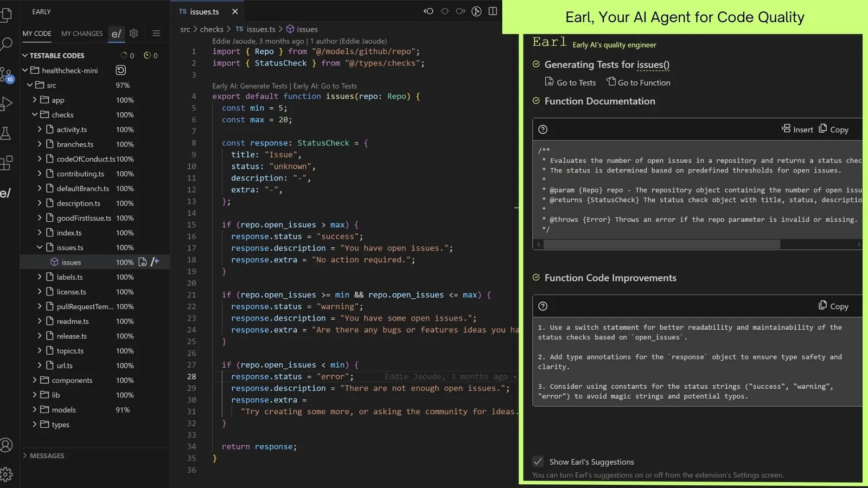The height and width of the screenshot is (488, 868).
Task: Click the help icon in Function Documentation box
Action: 542,130
